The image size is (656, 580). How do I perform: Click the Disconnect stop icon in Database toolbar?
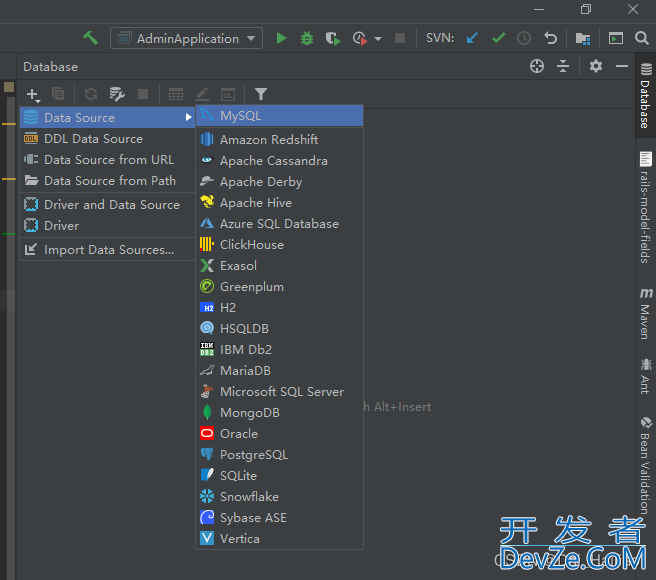[143, 94]
